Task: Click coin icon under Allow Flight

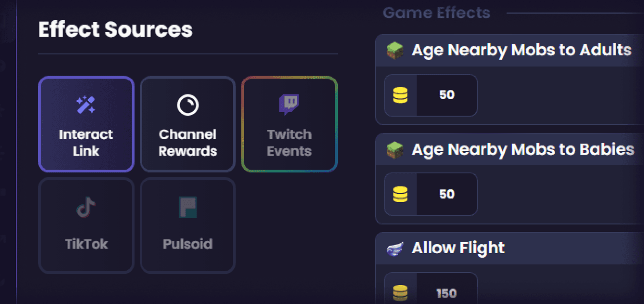Action: click(400, 293)
